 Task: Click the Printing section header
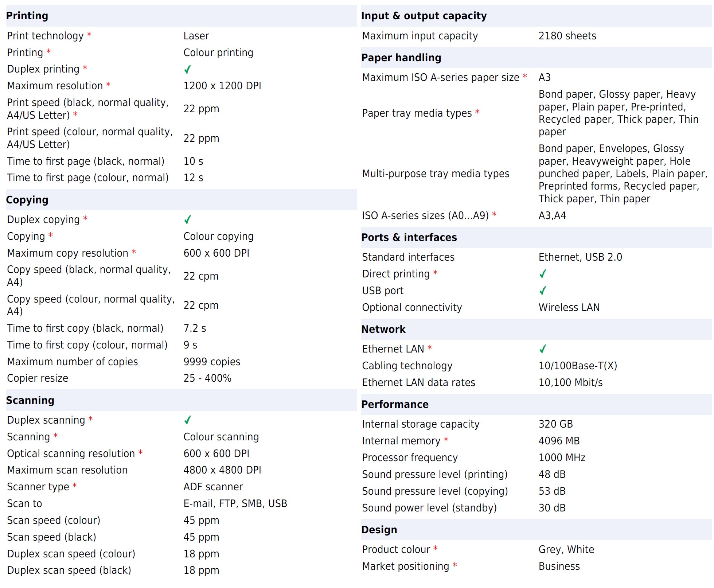click(x=27, y=16)
